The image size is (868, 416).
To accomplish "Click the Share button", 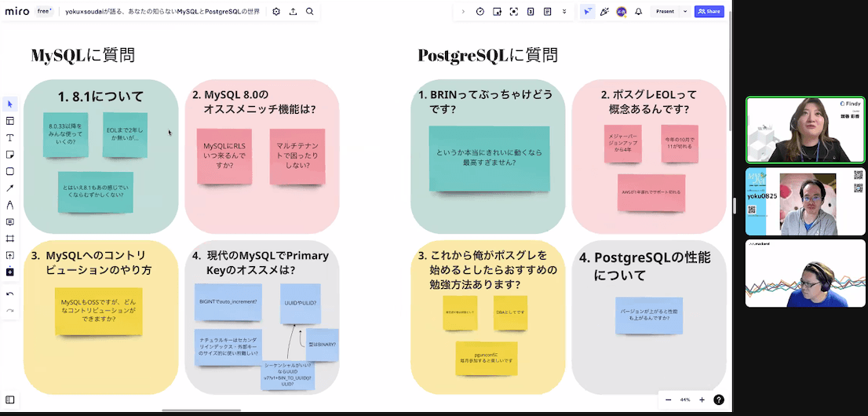I will coord(709,12).
